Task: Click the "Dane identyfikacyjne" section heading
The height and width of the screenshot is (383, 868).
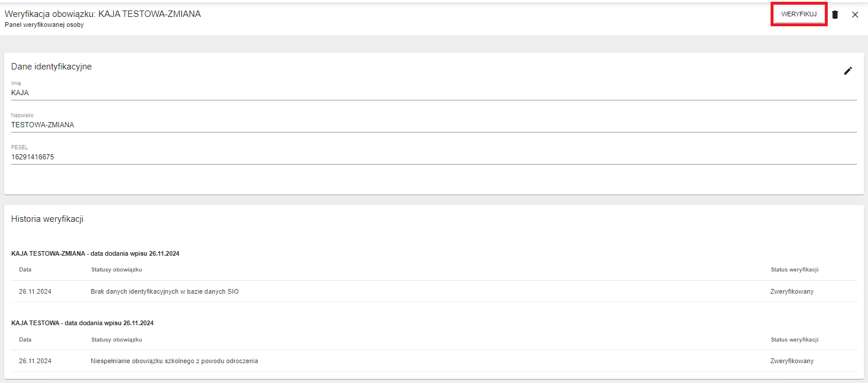Action: [x=51, y=67]
